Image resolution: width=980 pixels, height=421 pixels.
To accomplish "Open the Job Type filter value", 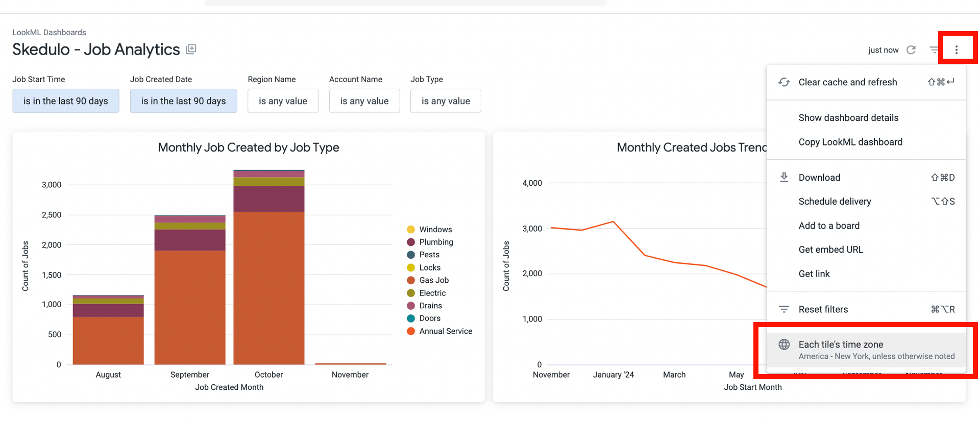I will [446, 101].
